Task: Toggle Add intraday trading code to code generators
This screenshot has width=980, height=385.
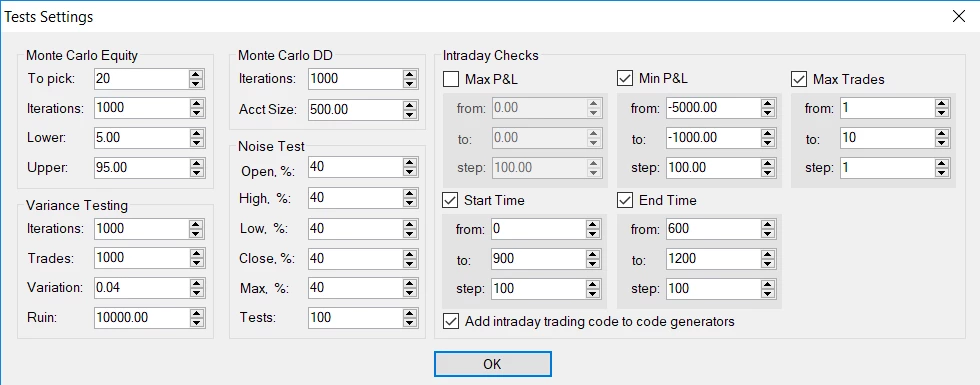Action: 451,322
